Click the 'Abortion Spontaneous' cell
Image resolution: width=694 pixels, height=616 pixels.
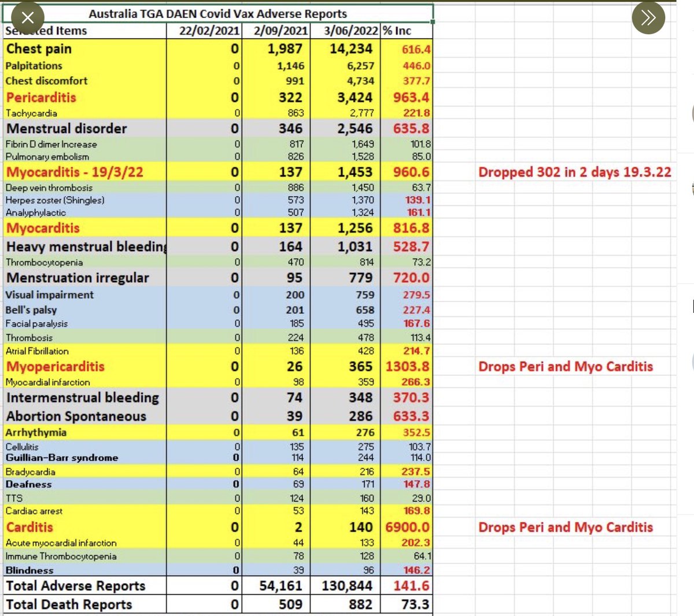pyautogui.click(x=76, y=416)
